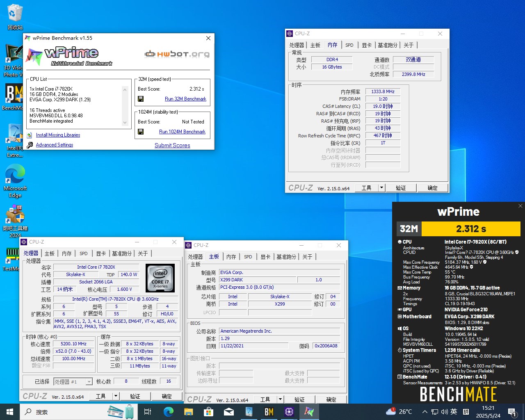Click the wrench icon beside Advanced Settings
The width and height of the screenshot is (525, 420).
(30, 145)
